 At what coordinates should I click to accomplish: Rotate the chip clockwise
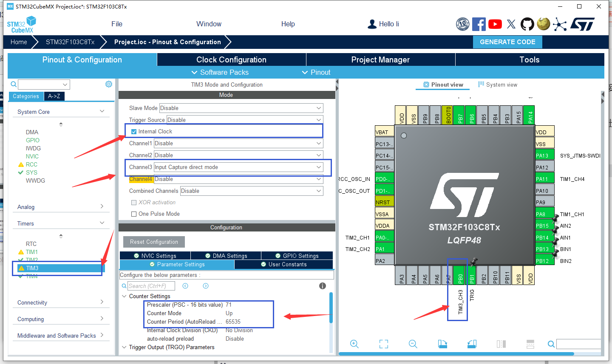pos(442,344)
